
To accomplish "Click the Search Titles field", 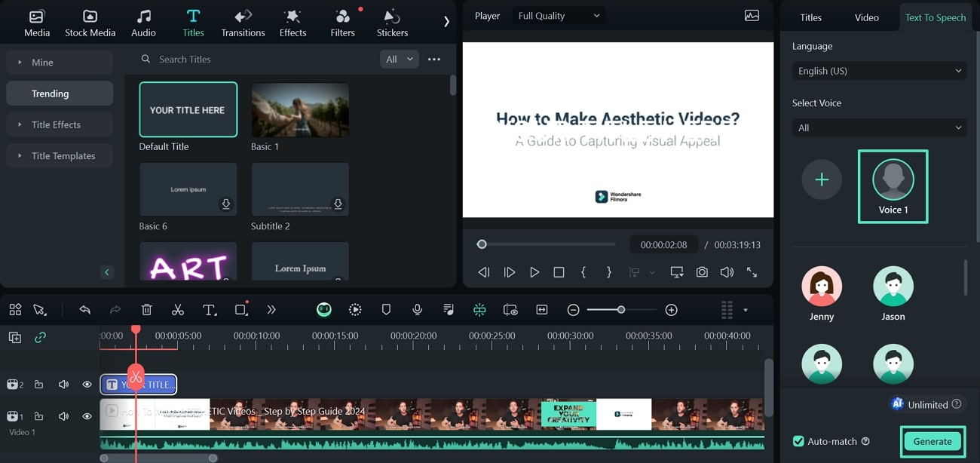I will pyautogui.click(x=256, y=59).
